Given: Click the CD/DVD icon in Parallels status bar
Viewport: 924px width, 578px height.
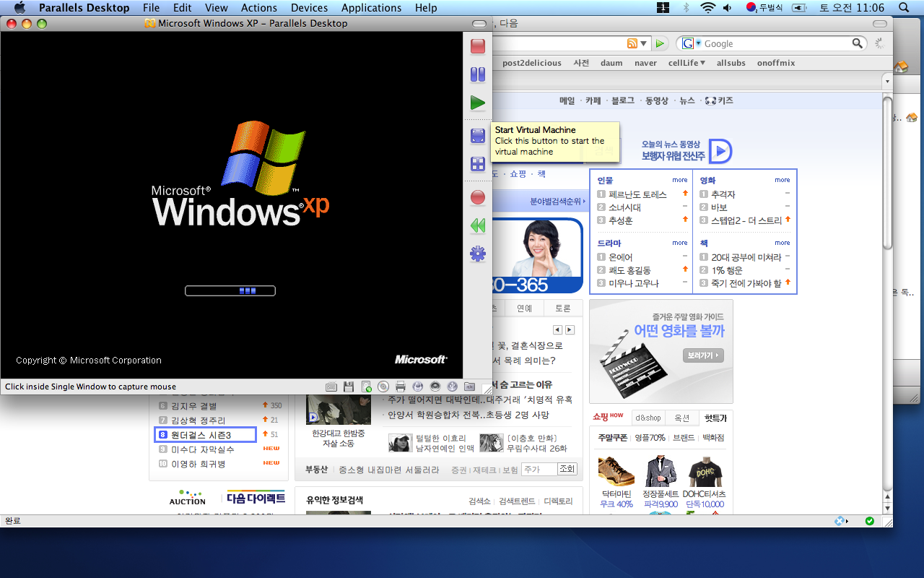Looking at the screenshot, I should pyautogui.click(x=383, y=387).
